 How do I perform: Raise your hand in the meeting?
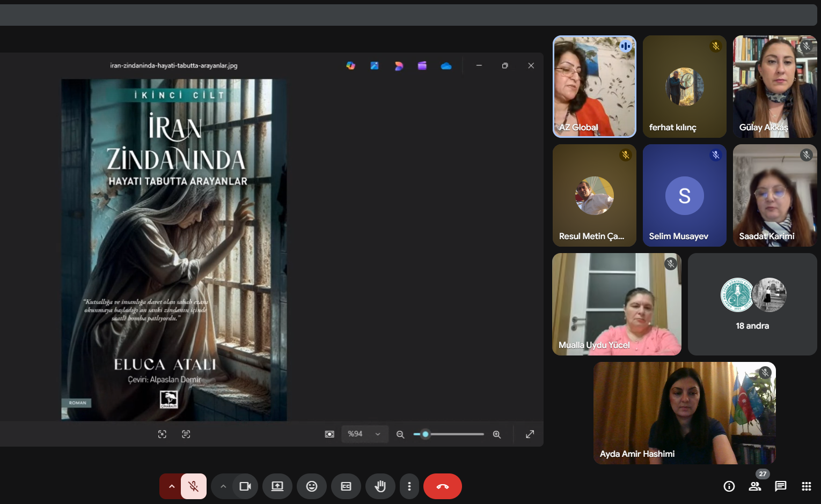pos(380,486)
